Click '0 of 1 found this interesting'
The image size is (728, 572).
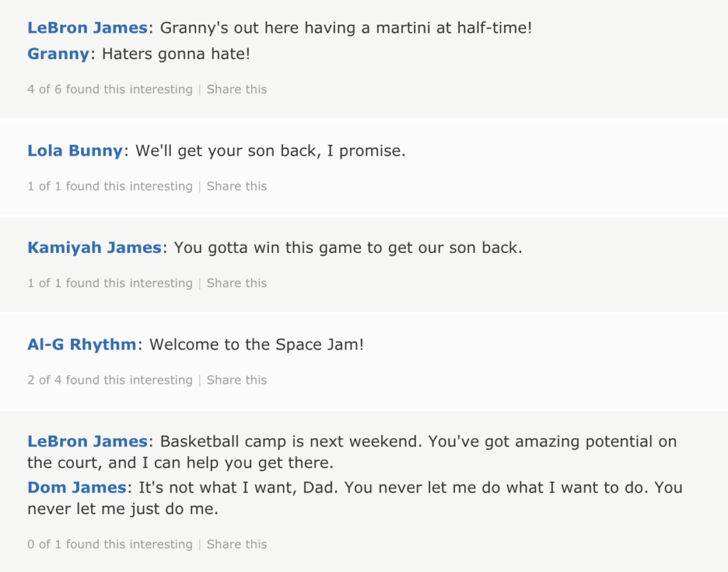tap(110, 544)
